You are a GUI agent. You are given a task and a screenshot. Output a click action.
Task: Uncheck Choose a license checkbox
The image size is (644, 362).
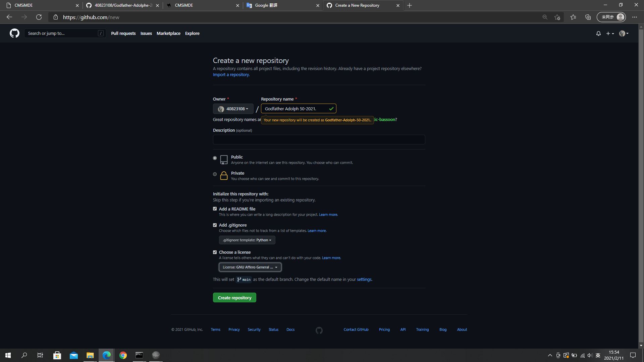(x=215, y=252)
